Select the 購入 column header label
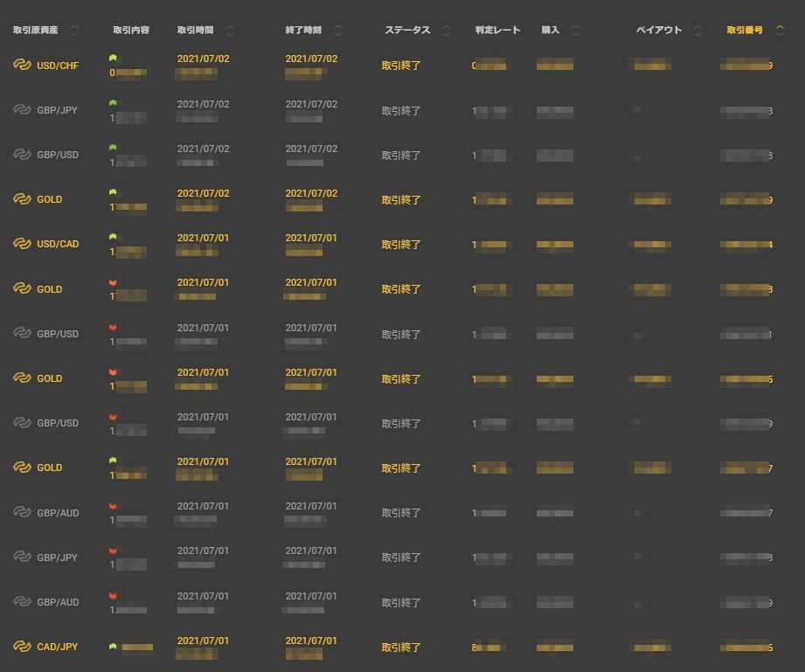Image resolution: width=805 pixels, height=672 pixels. pos(551,31)
